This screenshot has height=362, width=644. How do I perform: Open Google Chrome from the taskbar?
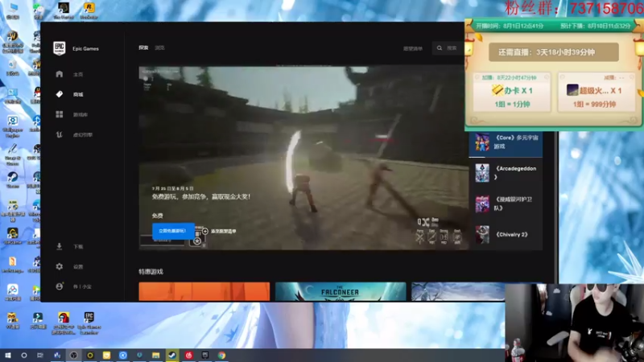221,355
